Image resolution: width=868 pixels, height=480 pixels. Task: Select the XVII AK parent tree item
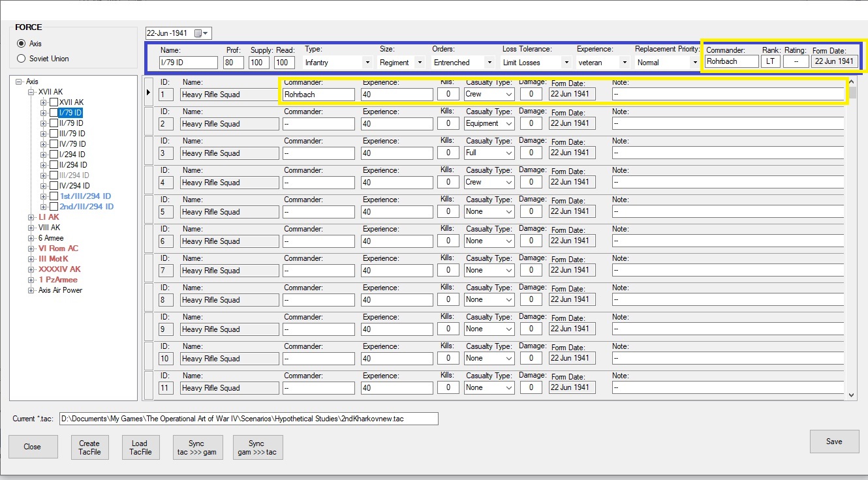coord(50,92)
